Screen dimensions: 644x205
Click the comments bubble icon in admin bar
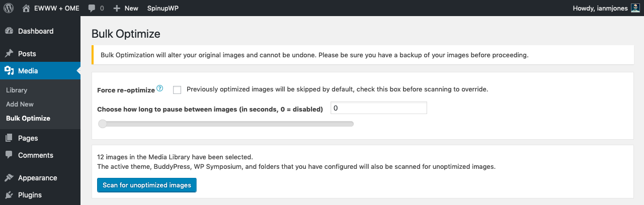pyautogui.click(x=92, y=9)
